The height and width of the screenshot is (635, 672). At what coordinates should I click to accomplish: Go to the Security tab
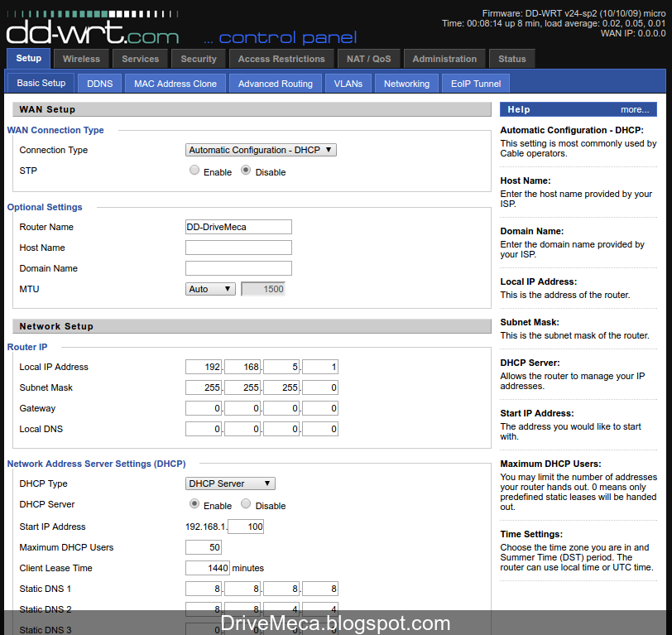click(199, 59)
